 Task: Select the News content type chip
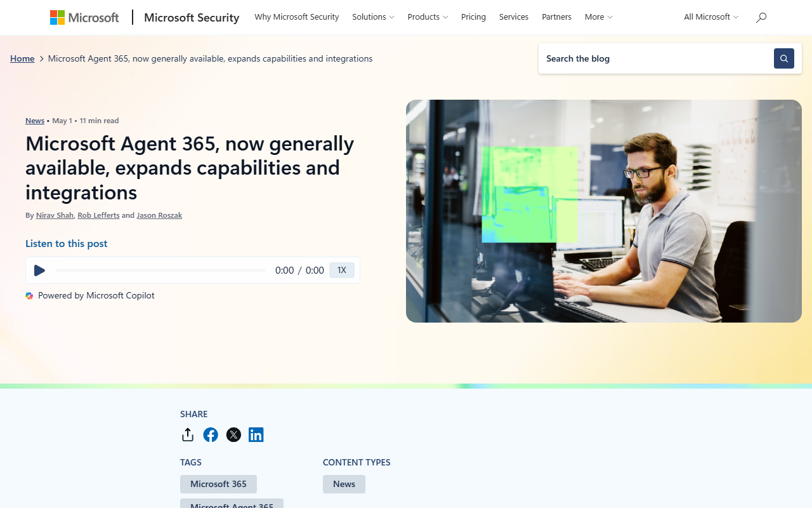pyautogui.click(x=344, y=484)
